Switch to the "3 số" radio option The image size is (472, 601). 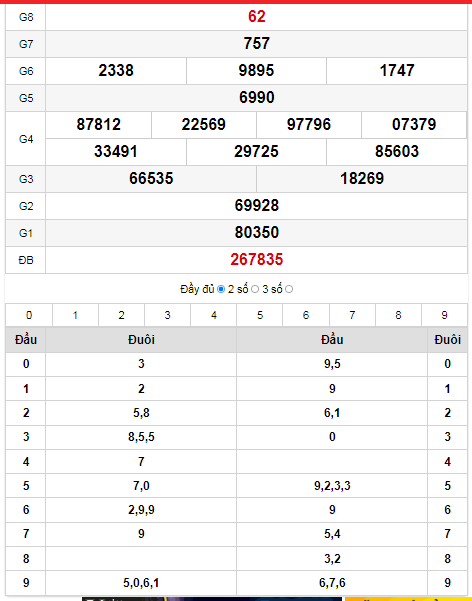pos(289,289)
